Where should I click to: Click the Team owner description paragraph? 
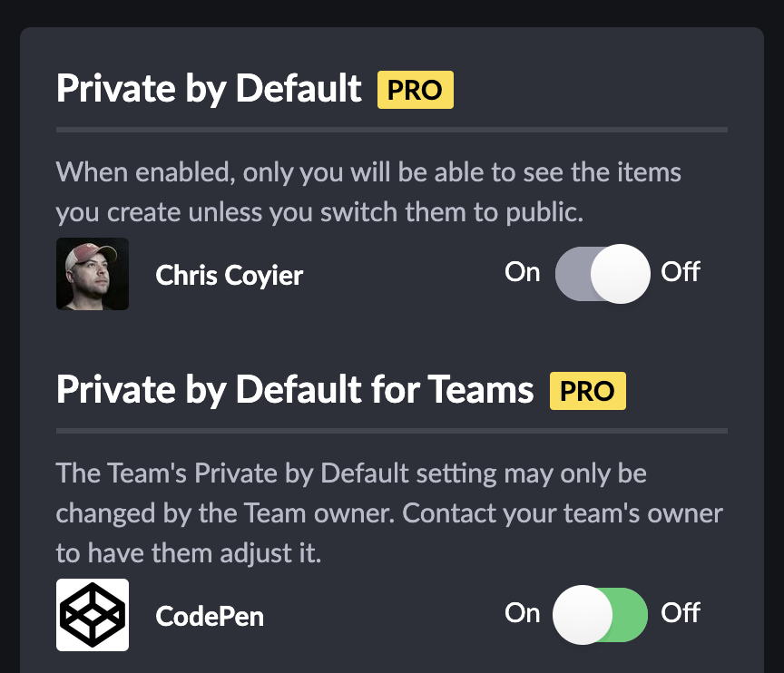tap(388, 512)
